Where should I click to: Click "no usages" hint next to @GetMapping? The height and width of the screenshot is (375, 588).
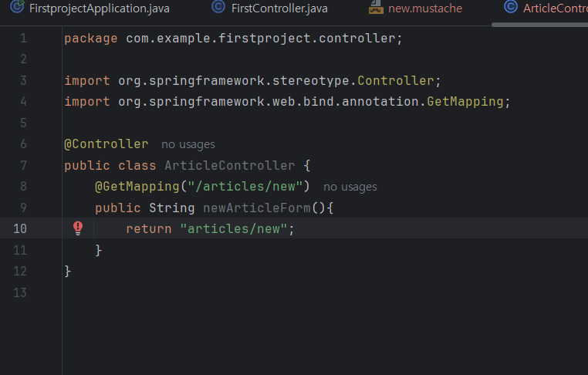point(350,187)
